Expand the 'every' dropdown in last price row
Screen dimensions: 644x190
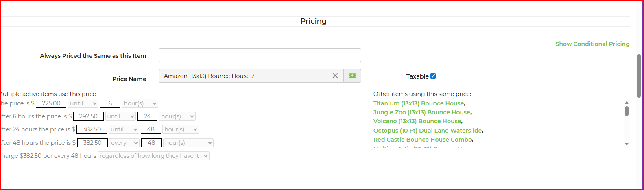124,143
